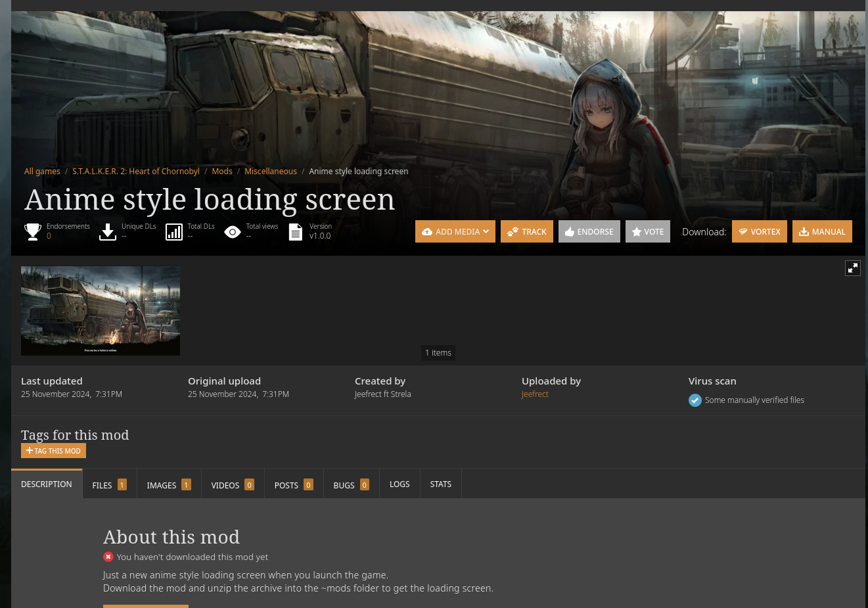Click the Version document icon

coord(296,232)
